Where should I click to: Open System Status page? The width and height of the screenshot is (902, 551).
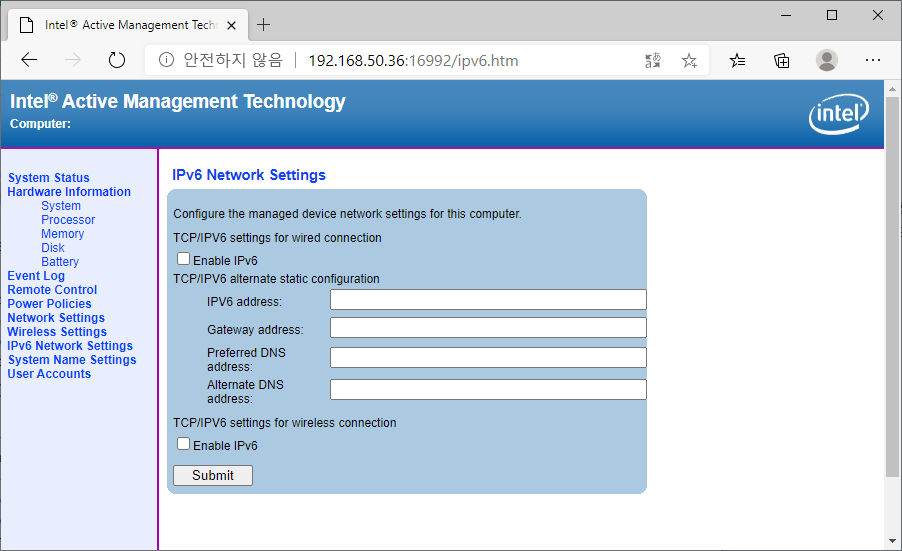(49, 178)
